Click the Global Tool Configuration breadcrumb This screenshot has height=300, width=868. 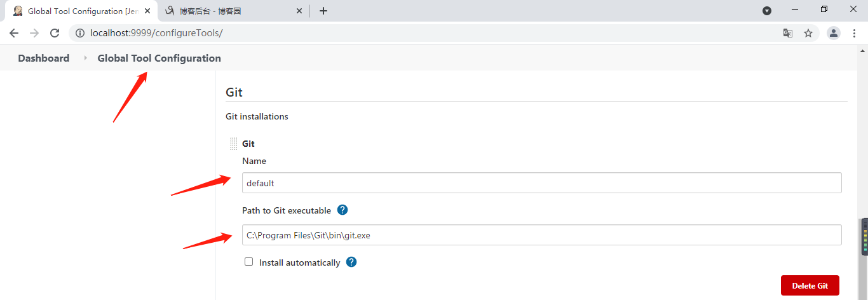click(x=159, y=58)
